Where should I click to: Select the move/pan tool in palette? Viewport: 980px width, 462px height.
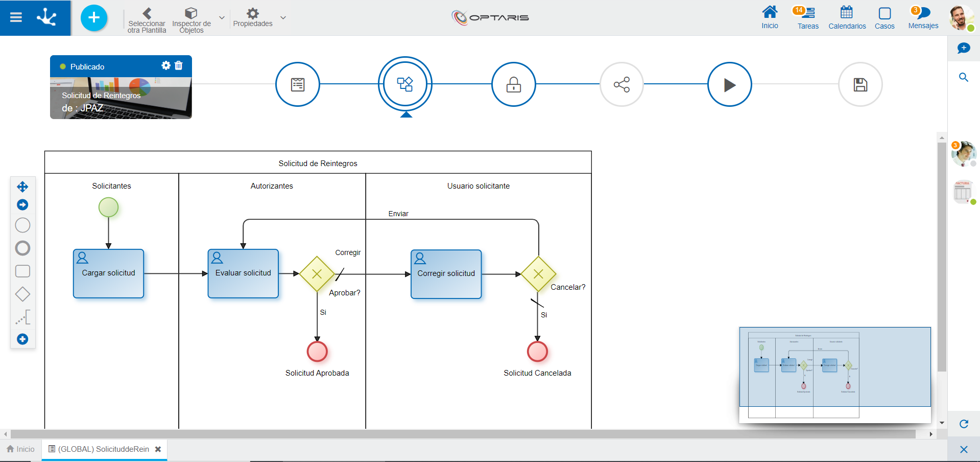(22, 187)
